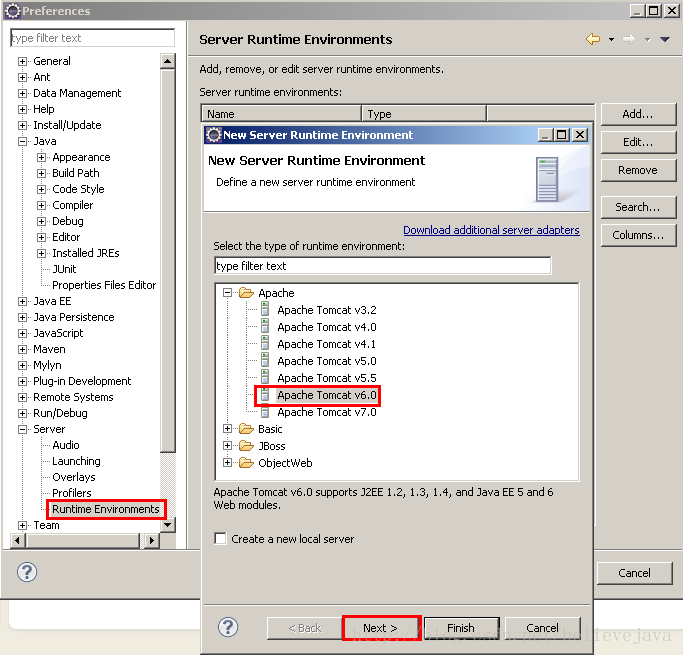The width and height of the screenshot is (683, 655).
Task: Click the Name column header
Action: click(x=281, y=114)
